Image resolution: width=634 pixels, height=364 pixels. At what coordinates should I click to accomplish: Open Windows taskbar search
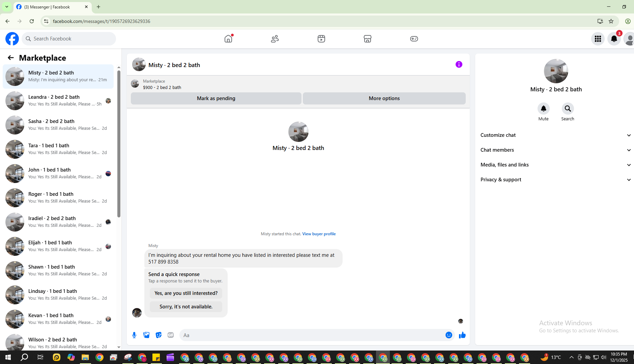(24, 357)
